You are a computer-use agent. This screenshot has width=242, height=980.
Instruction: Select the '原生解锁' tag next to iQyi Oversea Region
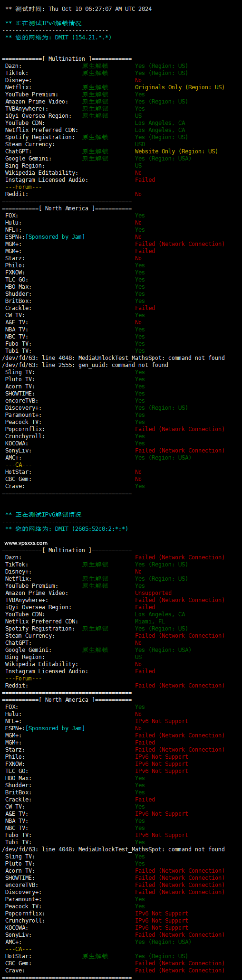tap(95, 116)
